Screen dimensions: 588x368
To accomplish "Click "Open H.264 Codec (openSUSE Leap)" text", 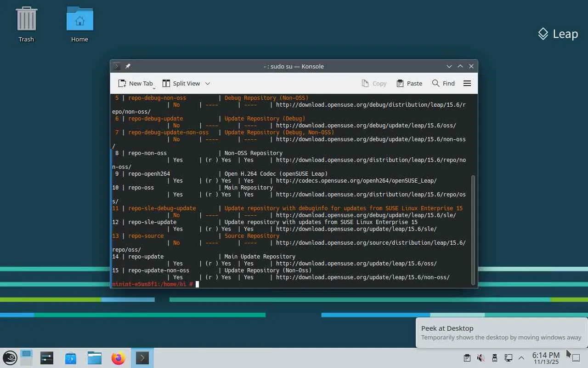I will click(276, 174).
